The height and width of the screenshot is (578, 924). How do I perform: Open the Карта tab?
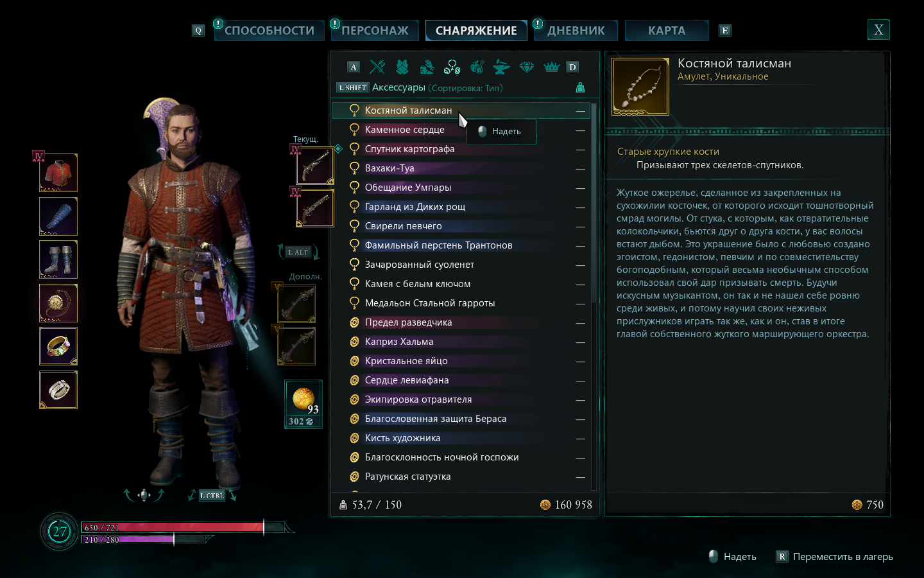tap(667, 30)
